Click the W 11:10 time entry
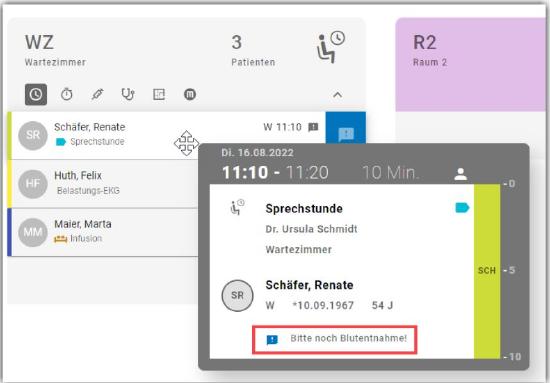This screenshot has height=383, width=550. [x=282, y=127]
